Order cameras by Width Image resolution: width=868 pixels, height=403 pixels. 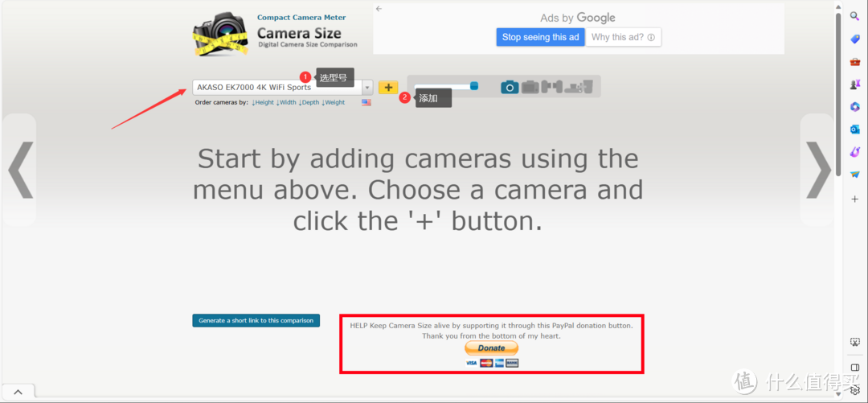coord(286,102)
